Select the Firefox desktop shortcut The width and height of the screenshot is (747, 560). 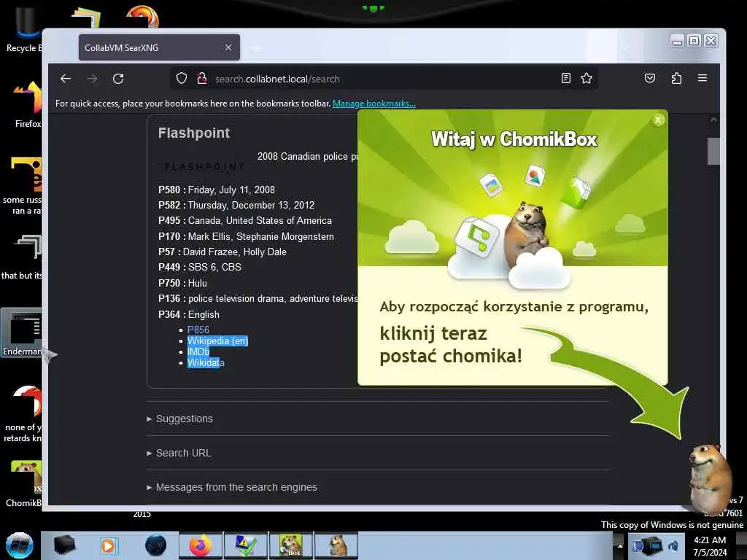pyautogui.click(x=28, y=105)
